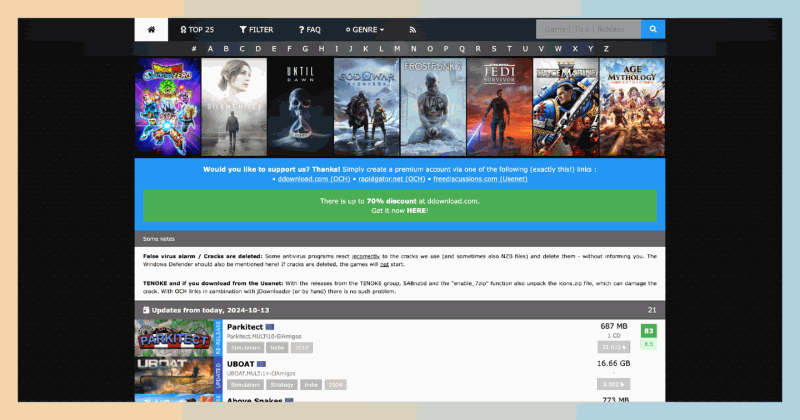This screenshot has width=800, height=420.
Task: Open the TOP 25 menu item
Action: click(x=197, y=30)
